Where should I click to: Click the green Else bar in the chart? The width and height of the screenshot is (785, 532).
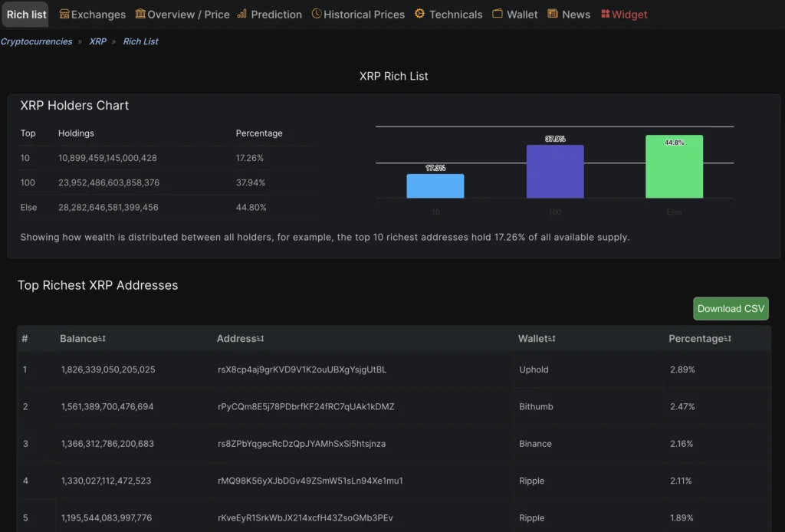pyautogui.click(x=675, y=167)
